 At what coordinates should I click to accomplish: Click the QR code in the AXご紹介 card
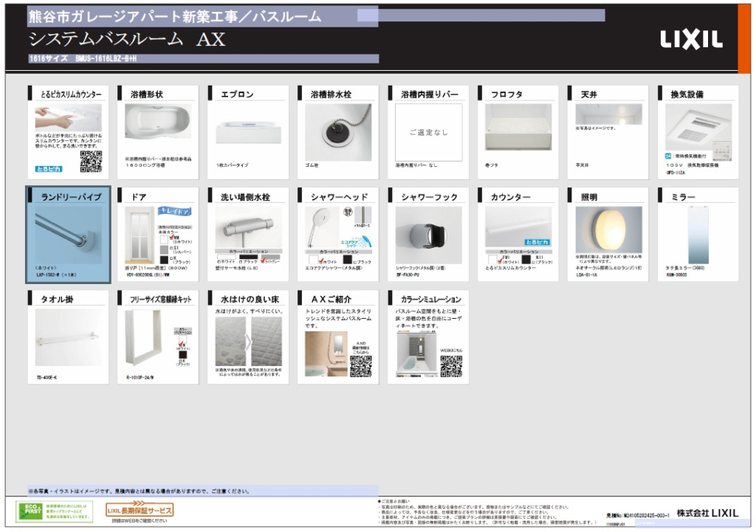click(360, 366)
